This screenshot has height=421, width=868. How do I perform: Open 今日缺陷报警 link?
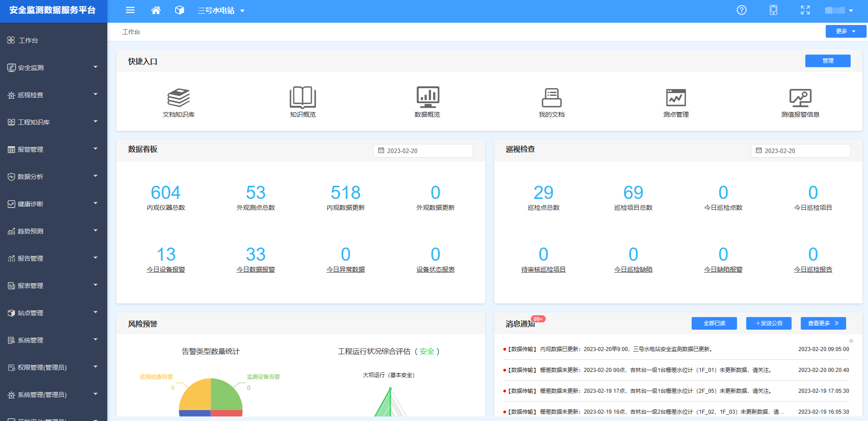click(723, 269)
